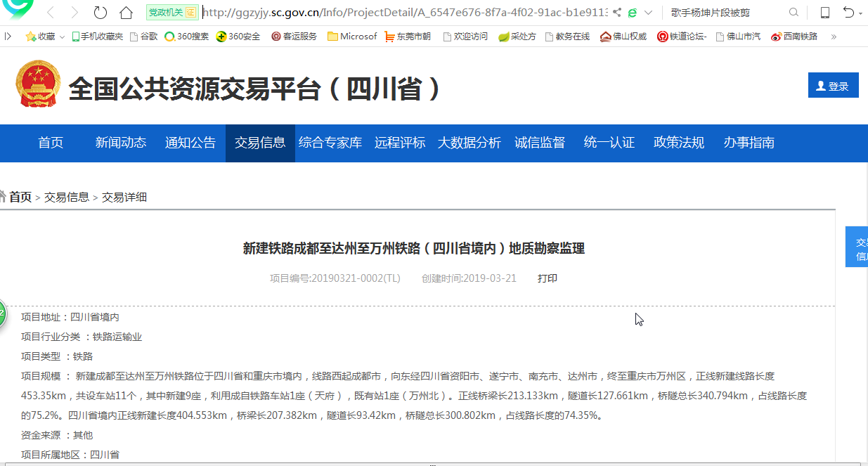The width and height of the screenshot is (868, 466).
Task: Reload the page with the refresh icon
Action: tap(101, 13)
